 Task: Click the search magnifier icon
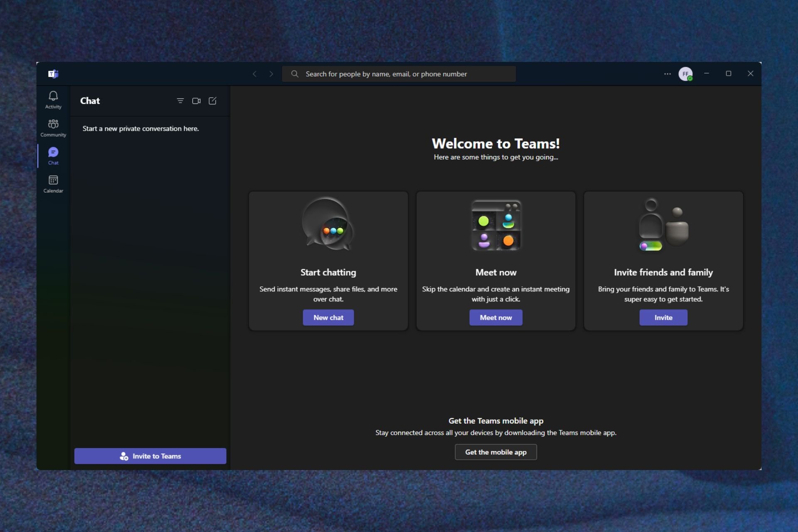pyautogui.click(x=295, y=74)
